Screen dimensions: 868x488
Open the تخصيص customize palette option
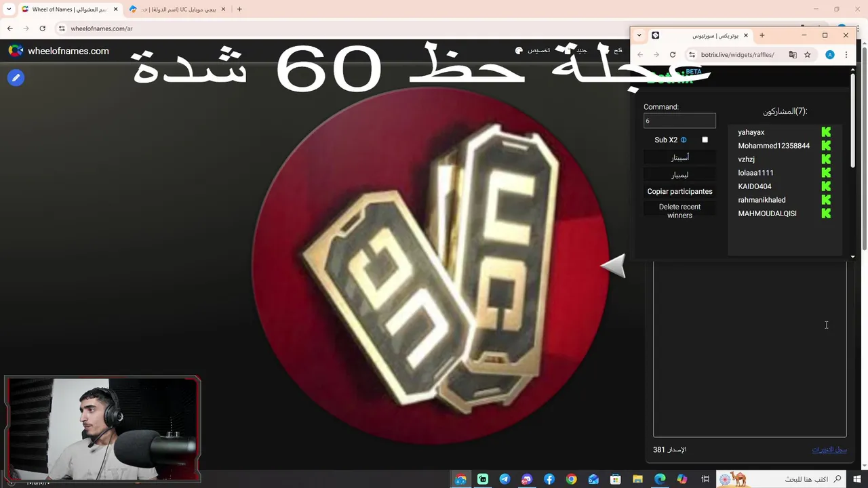(x=533, y=51)
